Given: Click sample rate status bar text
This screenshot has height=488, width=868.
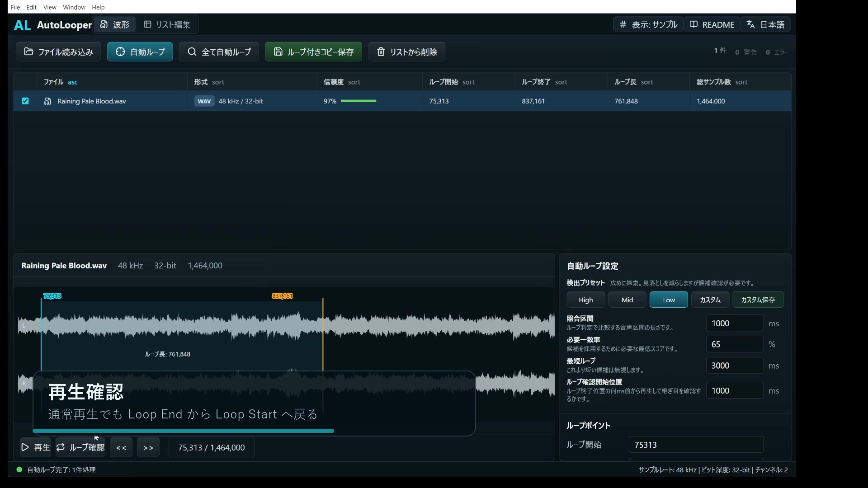Looking at the screenshot, I should point(668,470).
